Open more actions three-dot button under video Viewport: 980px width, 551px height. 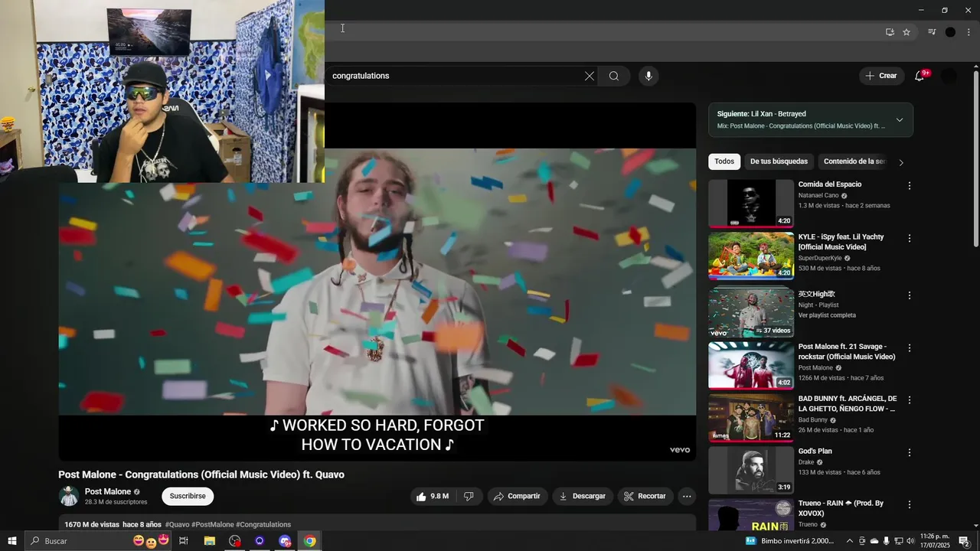pos(687,497)
